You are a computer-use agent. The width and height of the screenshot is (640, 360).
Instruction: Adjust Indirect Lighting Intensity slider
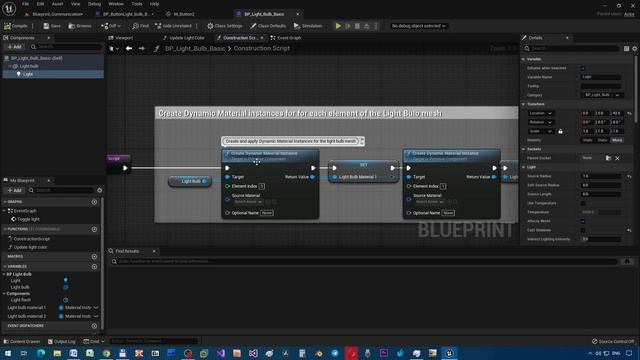[x=601, y=239]
